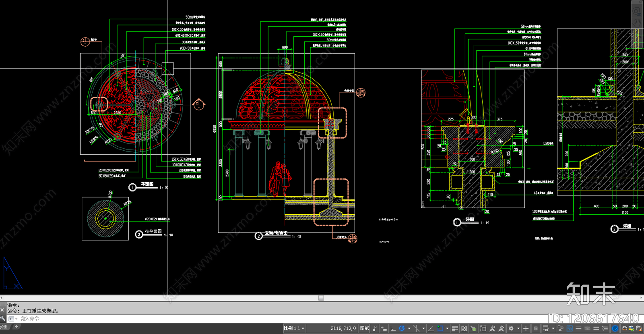The height and width of the screenshot is (334, 644).
Task: Close the command line window
Action: (2, 310)
